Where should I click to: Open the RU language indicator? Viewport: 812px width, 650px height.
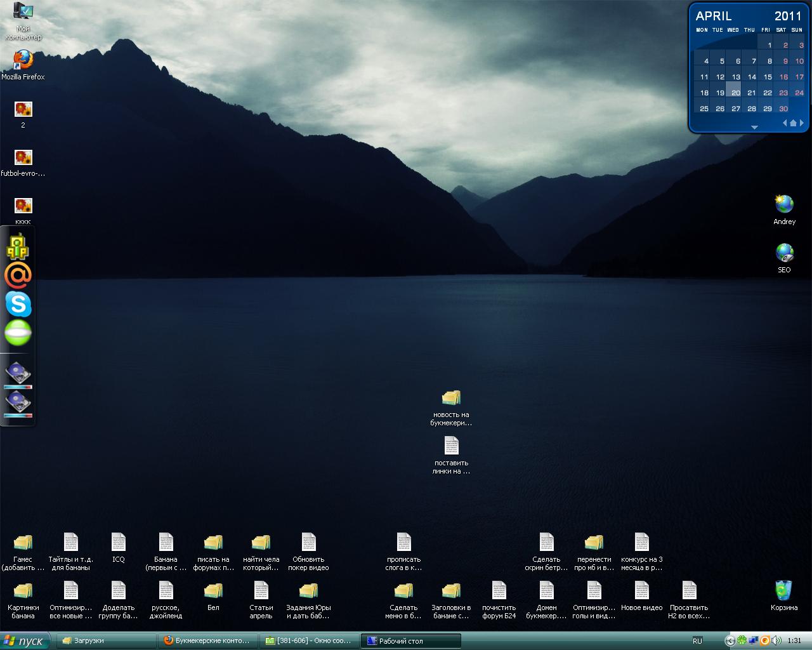pyautogui.click(x=697, y=641)
